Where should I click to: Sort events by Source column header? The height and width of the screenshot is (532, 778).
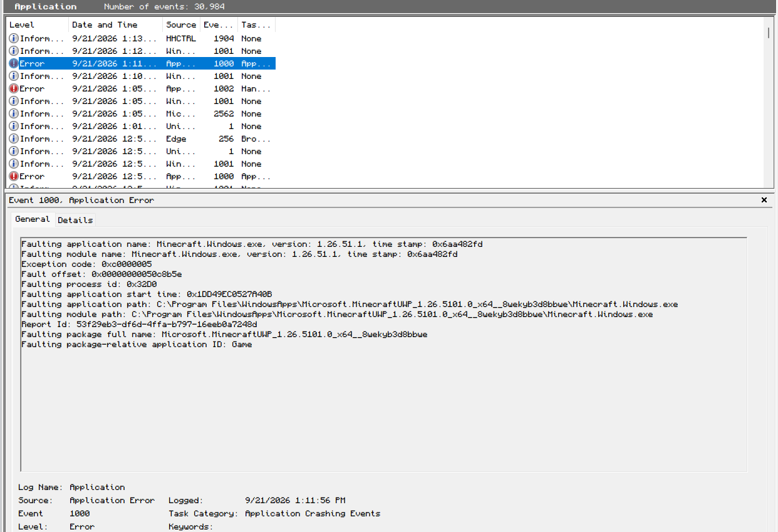181,25
